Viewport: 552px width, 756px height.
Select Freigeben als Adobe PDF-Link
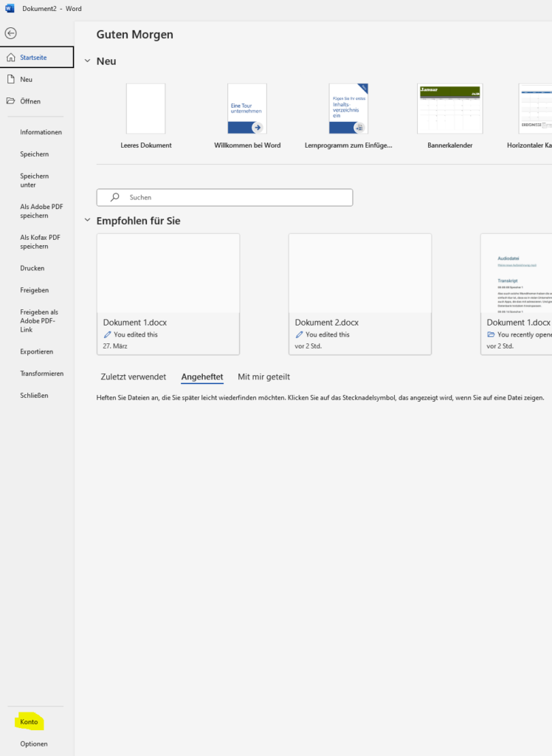tap(39, 320)
